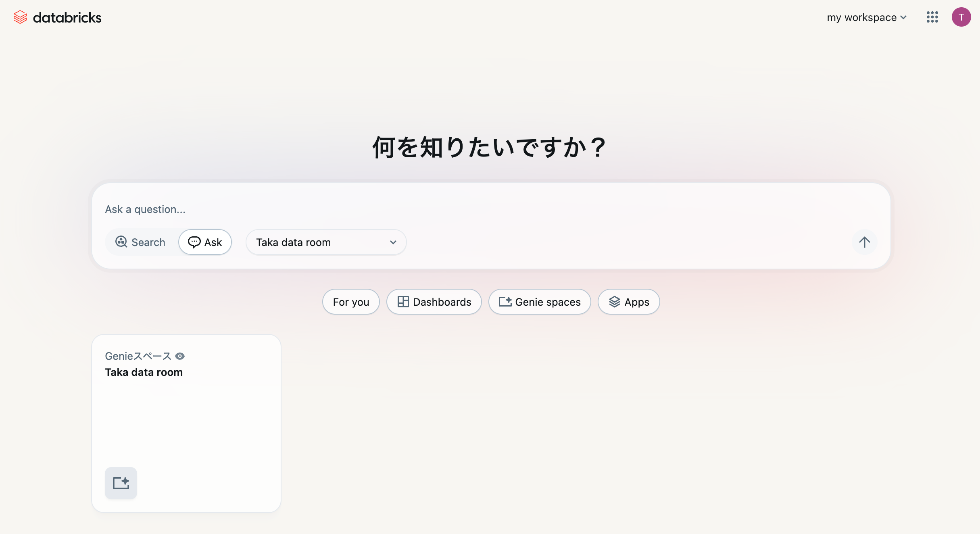Switch to Ask mode
The width and height of the screenshot is (980, 534).
pyautogui.click(x=205, y=242)
